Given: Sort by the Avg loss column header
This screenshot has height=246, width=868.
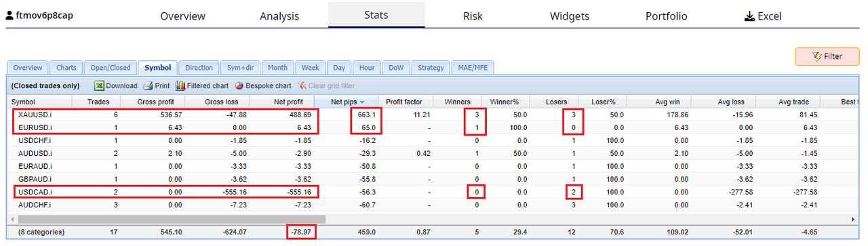Looking at the screenshot, I should click(x=730, y=102).
